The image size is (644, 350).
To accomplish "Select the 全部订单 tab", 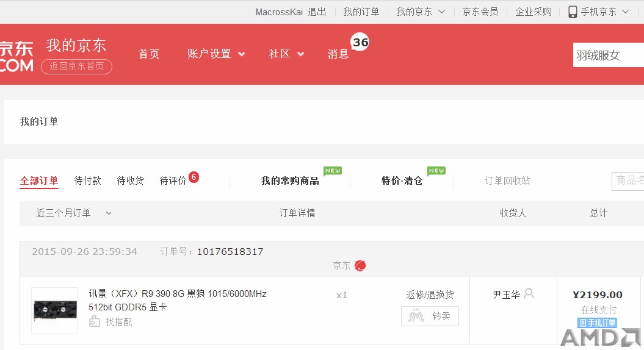I will (39, 180).
